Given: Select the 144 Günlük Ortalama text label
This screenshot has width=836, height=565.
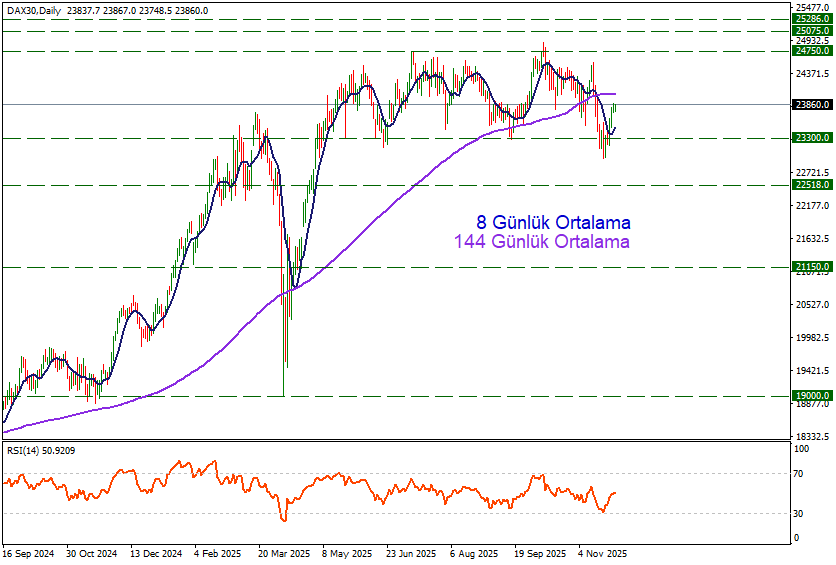Looking at the screenshot, I should [x=541, y=242].
